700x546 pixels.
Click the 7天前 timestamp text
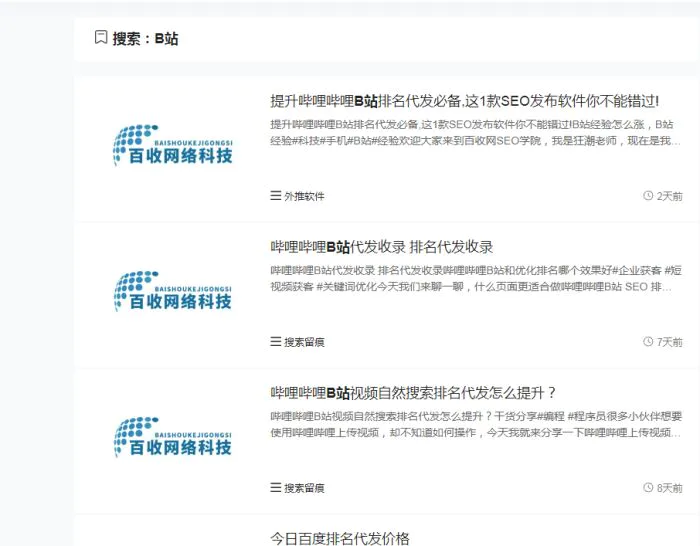coord(669,342)
